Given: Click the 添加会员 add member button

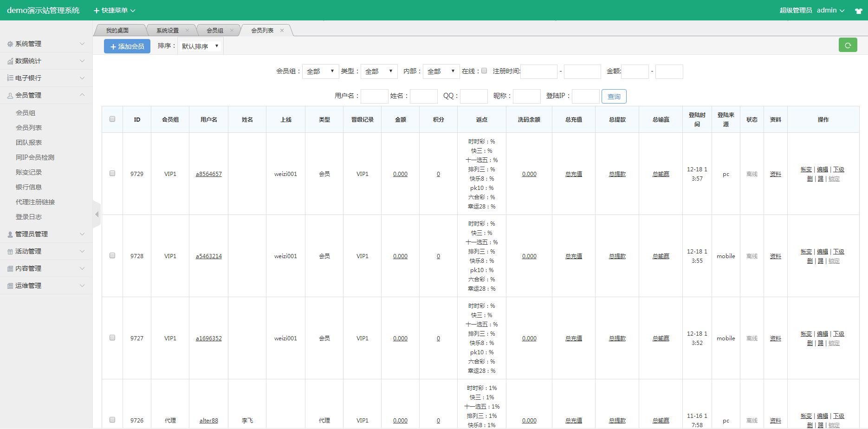Looking at the screenshot, I should [127, 46].
